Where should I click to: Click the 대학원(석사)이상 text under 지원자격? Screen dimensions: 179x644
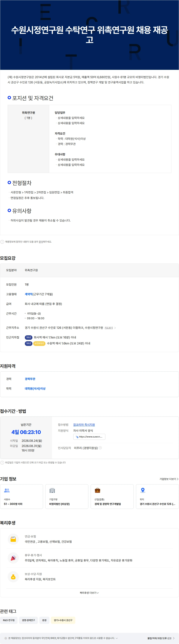35,389
